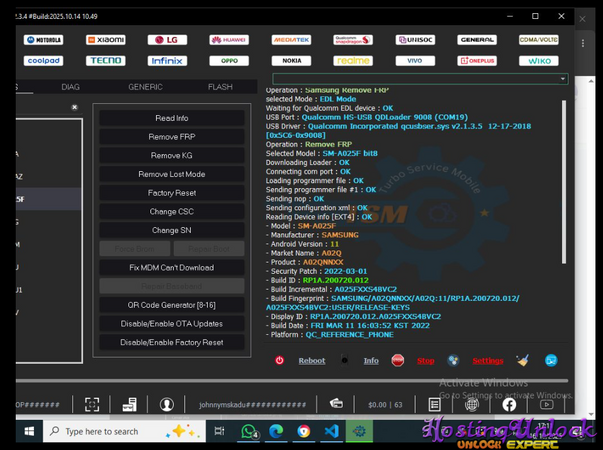Open the CDMA/VoLTE icon

pos(539,40)
